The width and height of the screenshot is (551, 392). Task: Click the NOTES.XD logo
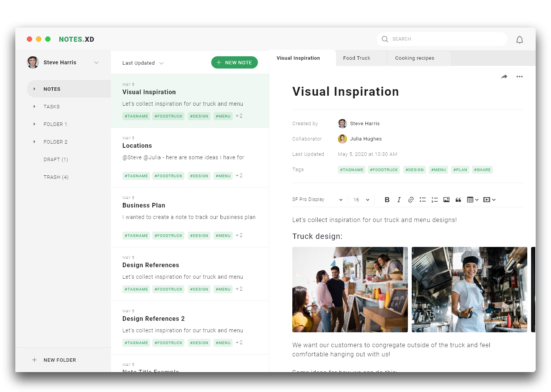coord(77,39)
